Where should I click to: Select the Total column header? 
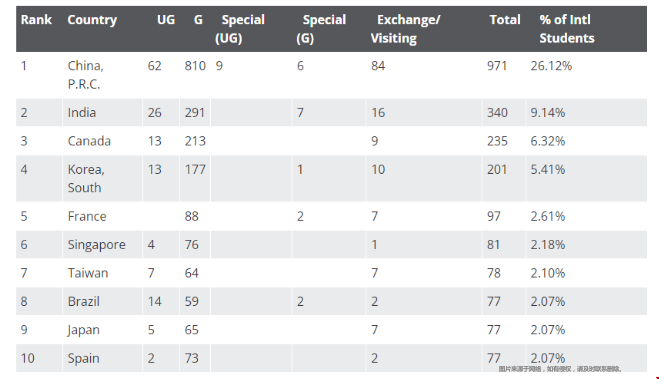pos(505,20)
